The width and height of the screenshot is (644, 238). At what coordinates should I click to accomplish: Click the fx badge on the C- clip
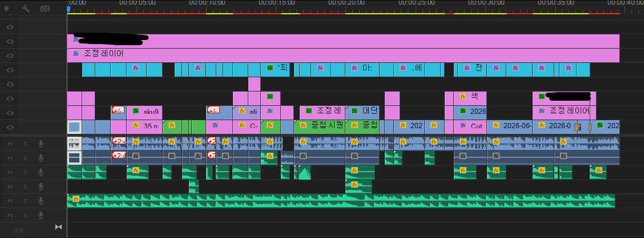click(242, 126)
